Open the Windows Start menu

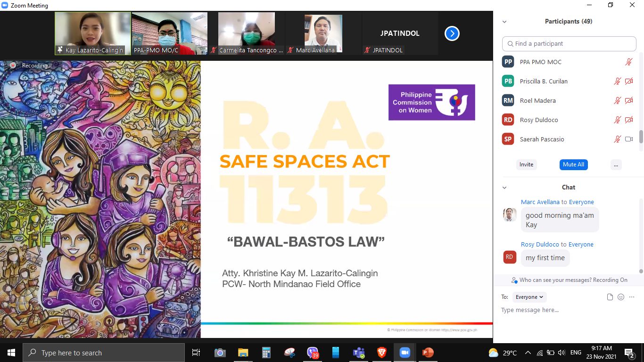[11, 353]
